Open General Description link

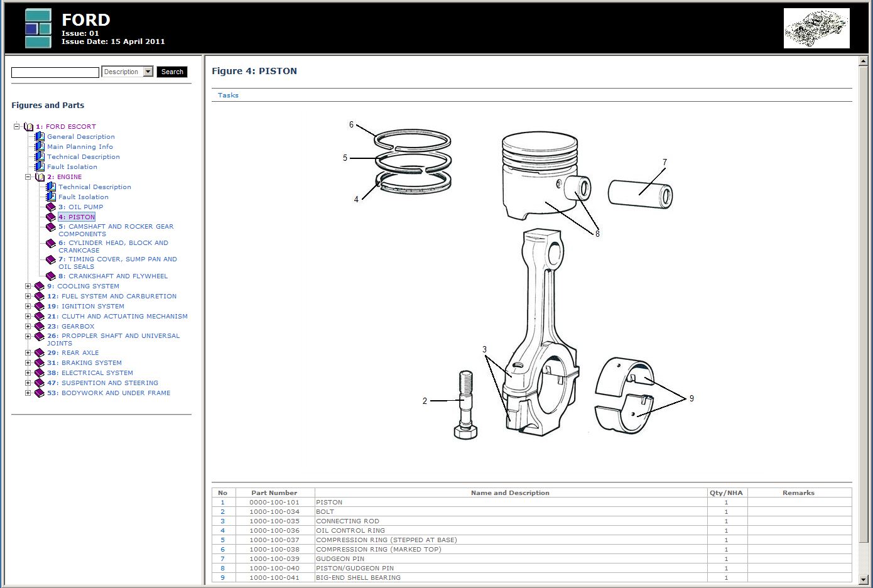click(81, 136)
